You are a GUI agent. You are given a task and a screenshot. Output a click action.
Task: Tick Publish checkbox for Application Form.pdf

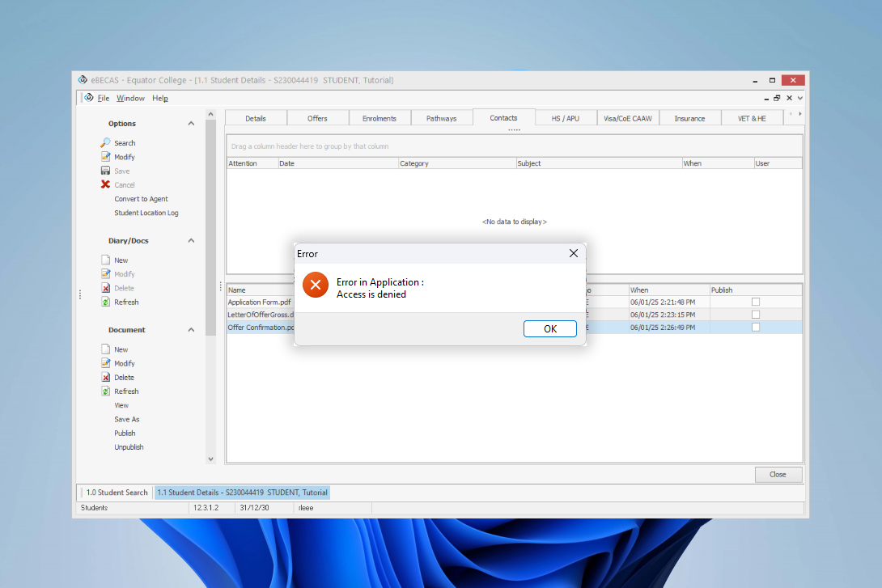[756, 302]
